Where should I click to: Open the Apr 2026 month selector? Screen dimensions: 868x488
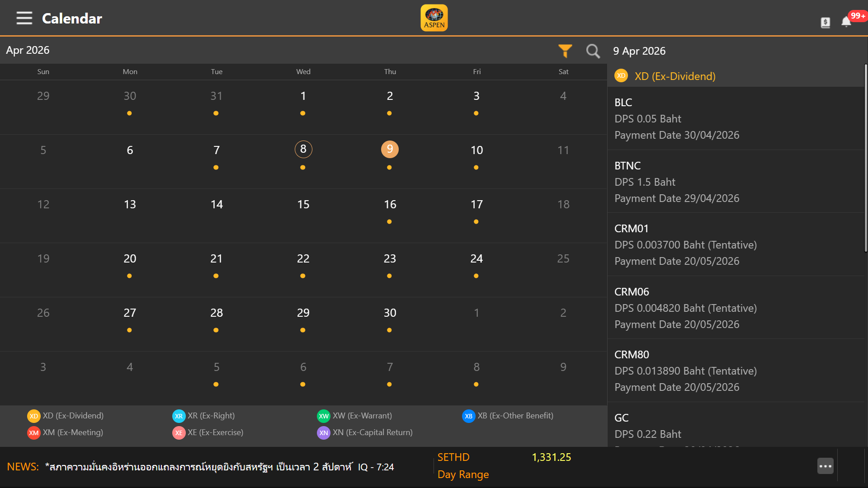tap(28, 50)
